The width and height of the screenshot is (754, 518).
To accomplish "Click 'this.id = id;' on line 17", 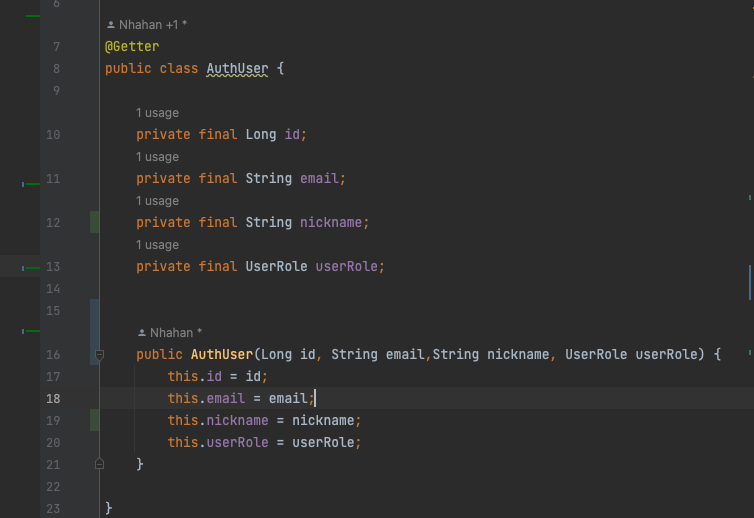I will tap(217, 377).
